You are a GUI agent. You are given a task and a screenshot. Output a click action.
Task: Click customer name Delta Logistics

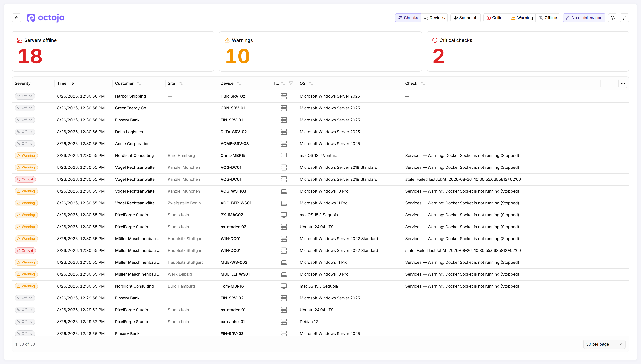point(129,132)
